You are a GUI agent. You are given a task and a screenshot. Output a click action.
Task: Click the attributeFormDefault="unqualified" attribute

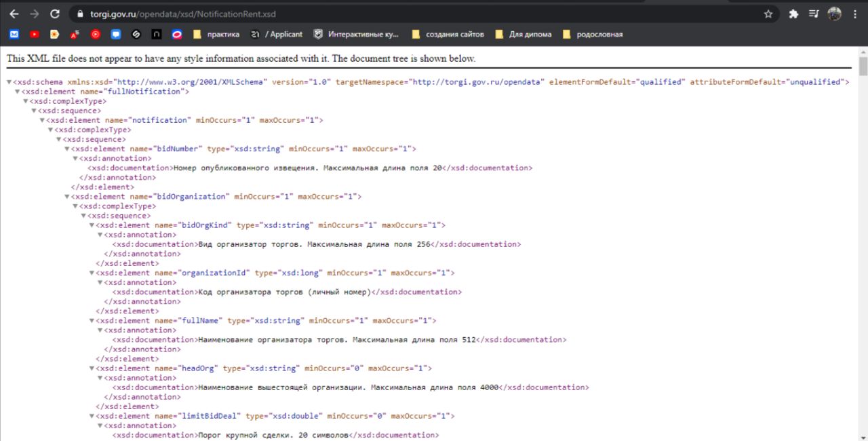pos(767,82)
